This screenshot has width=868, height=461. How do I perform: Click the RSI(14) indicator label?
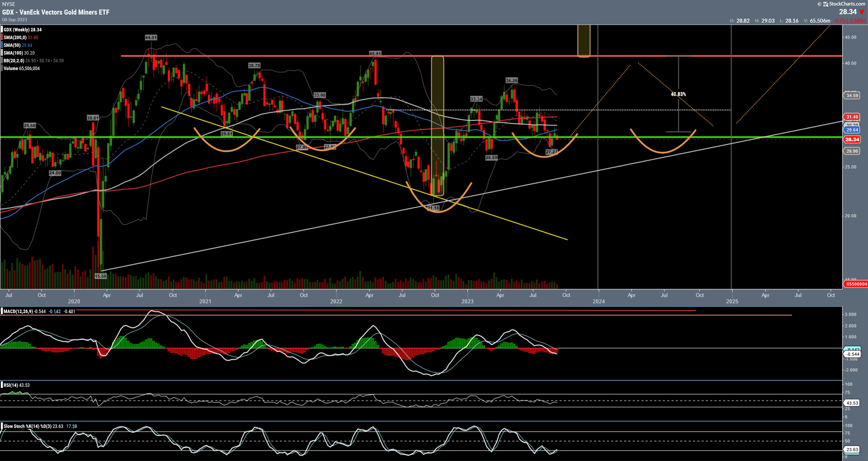pyautogui.click(x=11, y=385)
